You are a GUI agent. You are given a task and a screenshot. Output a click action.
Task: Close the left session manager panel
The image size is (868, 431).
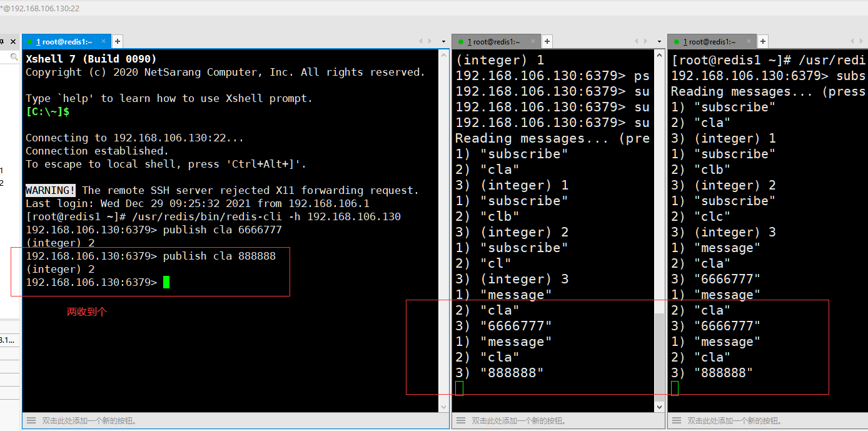(14, 41)
